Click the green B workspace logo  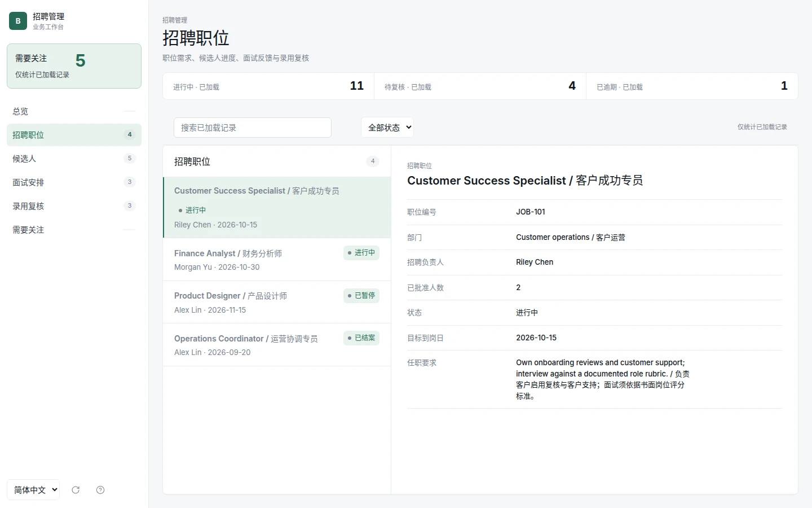(18, 21)
